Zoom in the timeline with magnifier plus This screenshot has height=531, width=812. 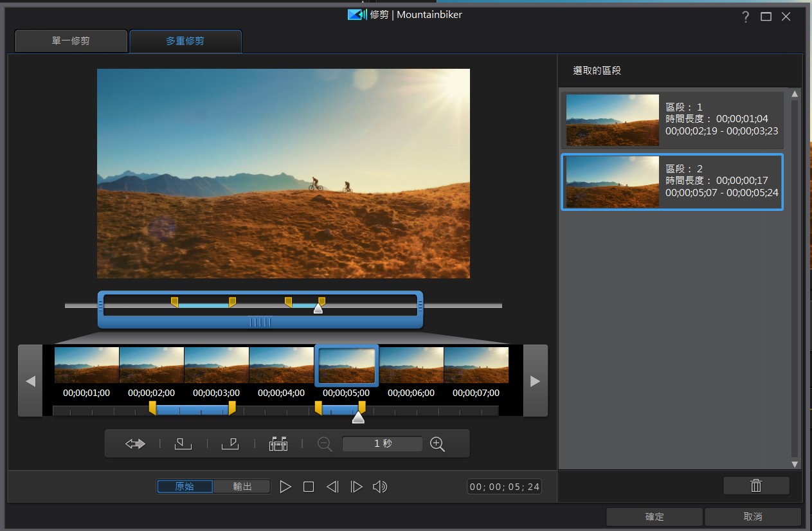[438, 444]
